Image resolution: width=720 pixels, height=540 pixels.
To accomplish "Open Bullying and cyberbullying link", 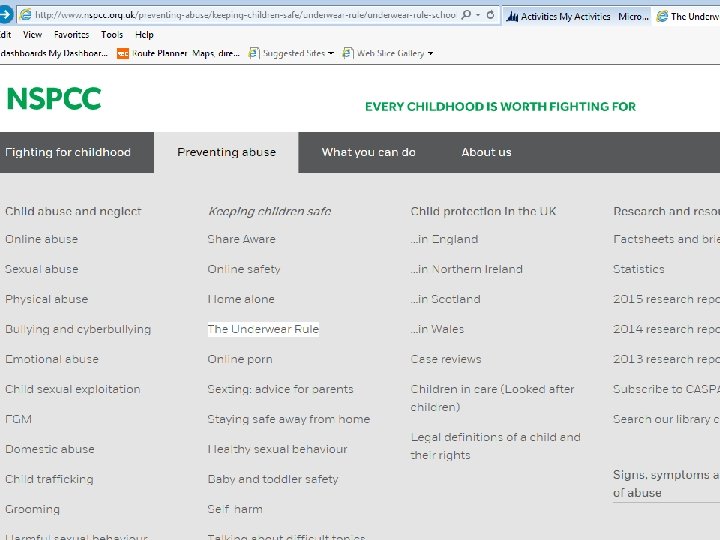I will tap(78, 329).
